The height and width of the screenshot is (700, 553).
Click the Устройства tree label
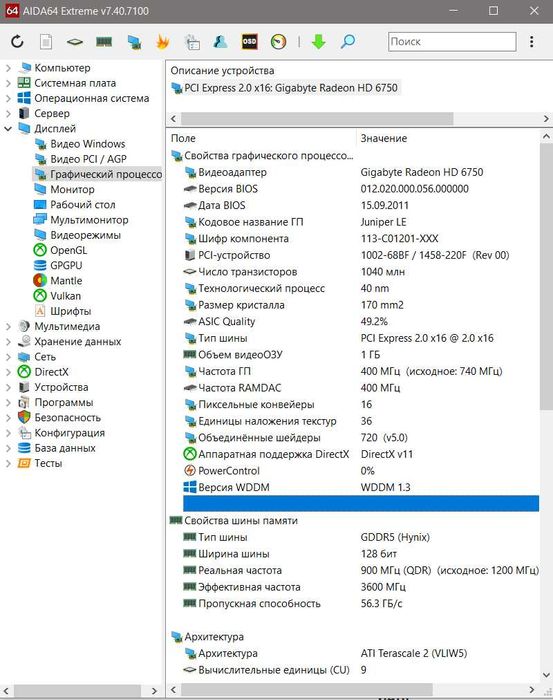[61, 387]
